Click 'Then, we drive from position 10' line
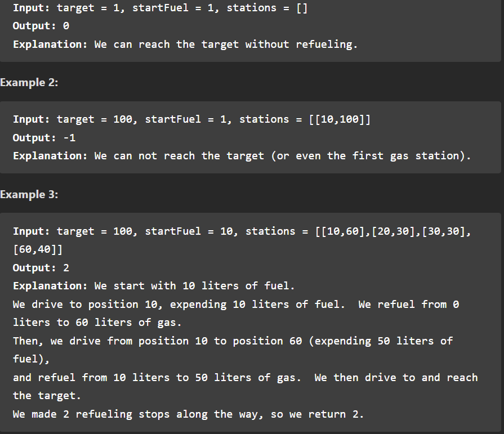Image resolution: width=504 pixels, height=434 pixels. 233,341
